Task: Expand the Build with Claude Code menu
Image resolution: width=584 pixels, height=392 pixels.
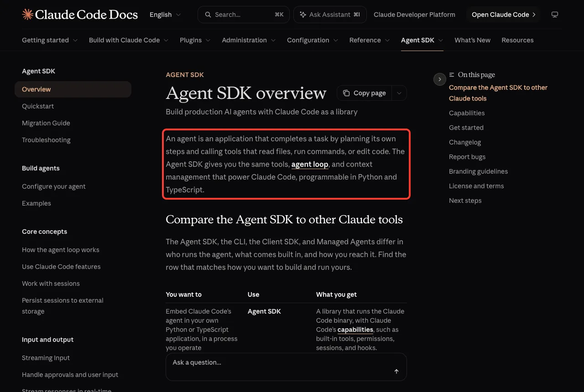Action: (129, 40)
